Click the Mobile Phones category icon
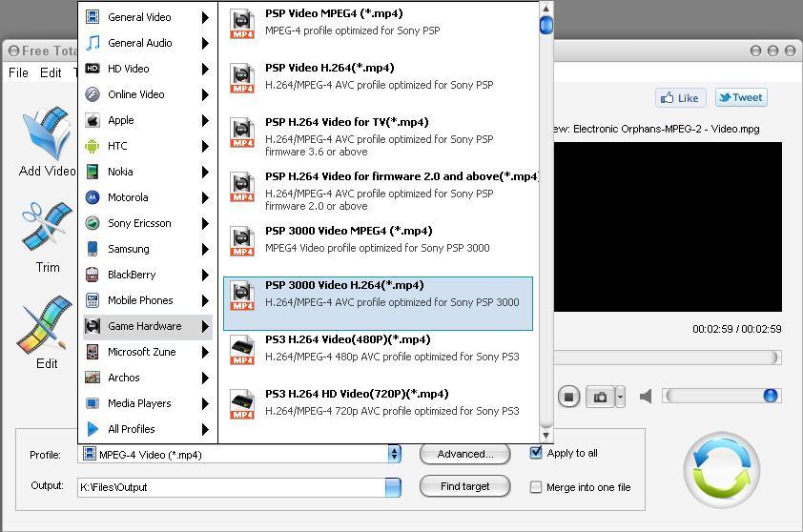Image resolution: width=803 pixels, height=532 pixels. [x=93, y=300]
